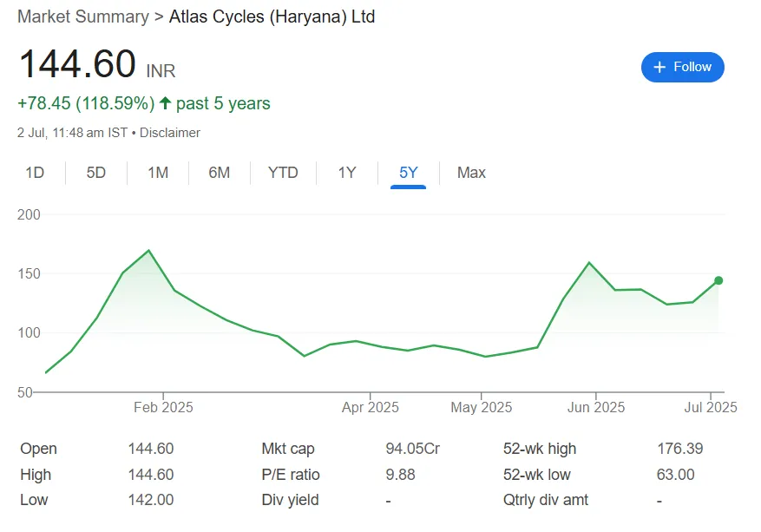
Task: Click the 50 y-axis label
Action: (25, 392)
